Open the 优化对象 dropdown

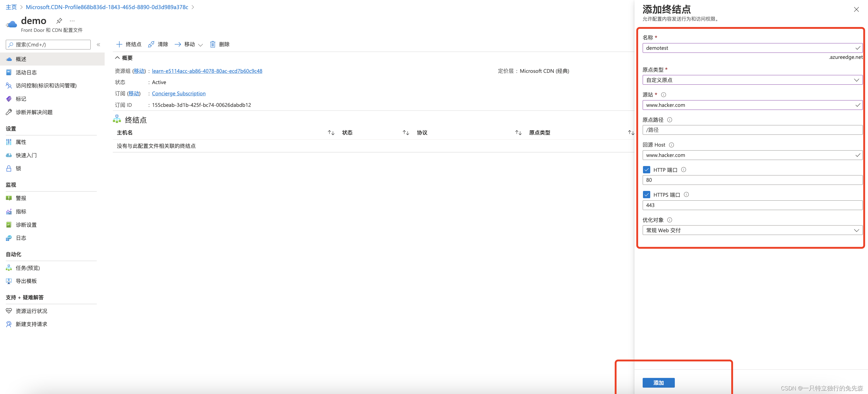752,230
